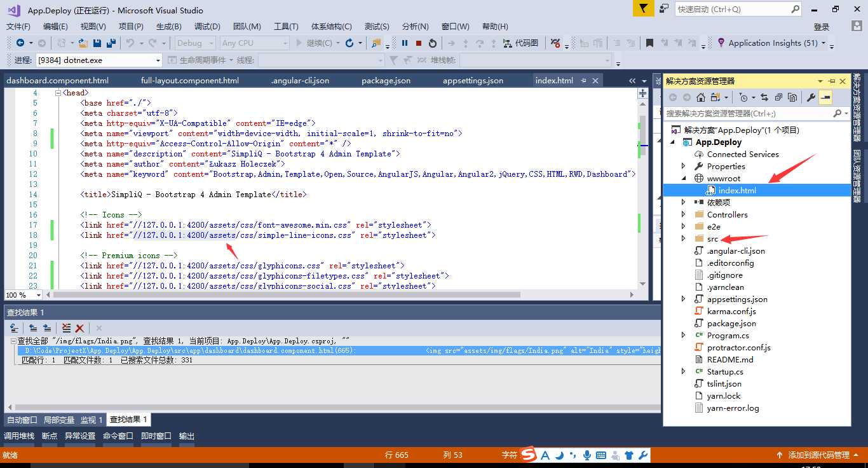Screen dimensions: 868x468
Task: Click the yellow notifications flag icon
Action: (x=643, y=9)
